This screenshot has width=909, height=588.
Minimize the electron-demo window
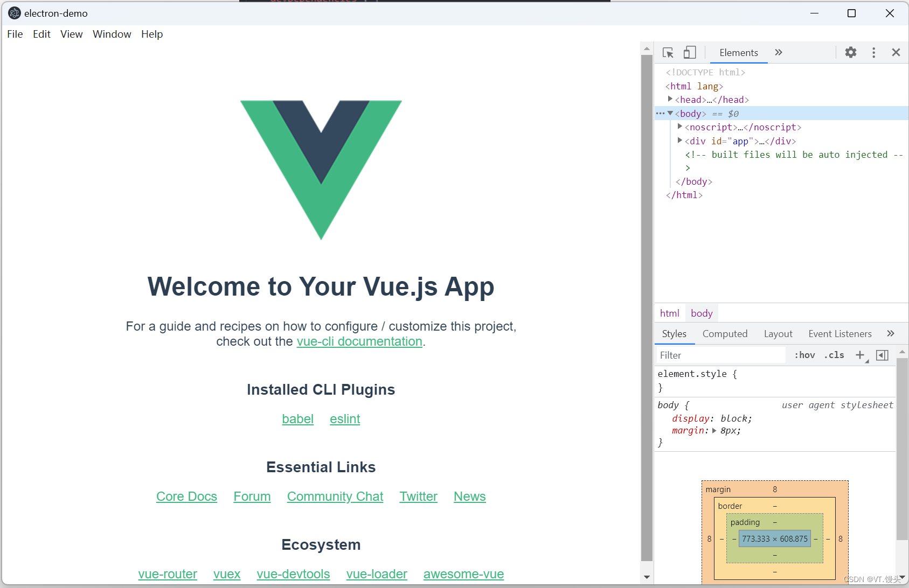pos(814,13)
